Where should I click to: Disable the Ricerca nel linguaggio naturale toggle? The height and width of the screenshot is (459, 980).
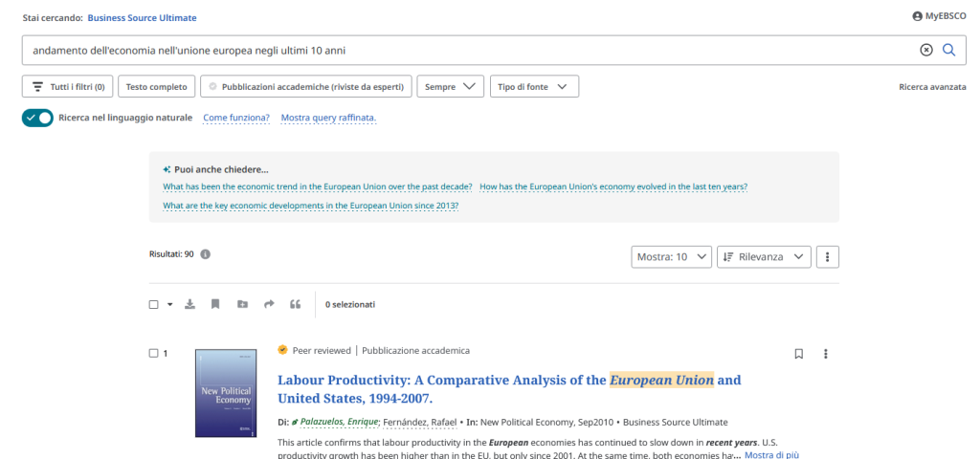tap(37, 118)
